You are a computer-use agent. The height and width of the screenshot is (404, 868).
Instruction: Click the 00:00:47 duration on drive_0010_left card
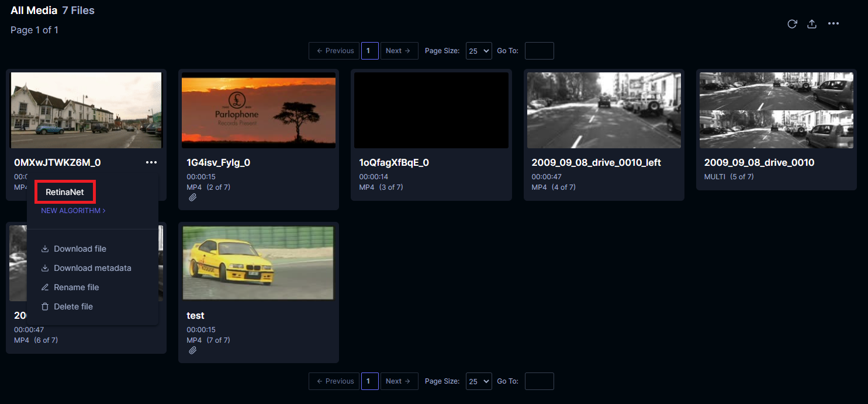coord(546,177)
